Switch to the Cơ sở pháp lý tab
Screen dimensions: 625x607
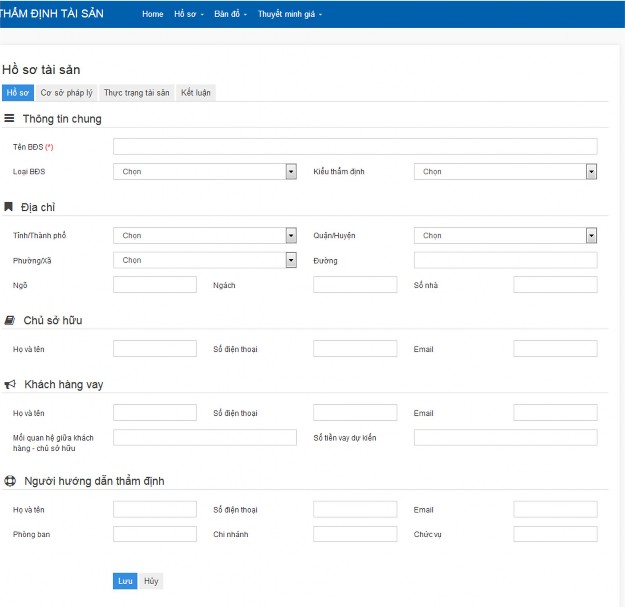[66, 93]
